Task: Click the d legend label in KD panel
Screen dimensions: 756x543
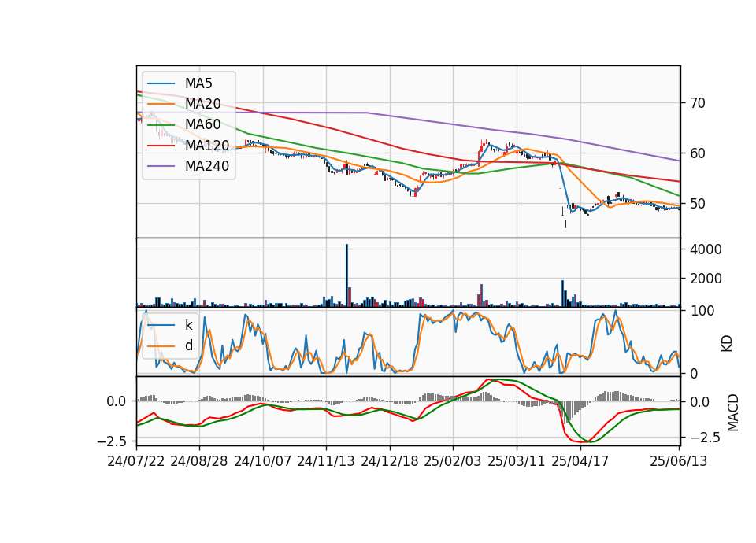Action: tap(188, 345)
